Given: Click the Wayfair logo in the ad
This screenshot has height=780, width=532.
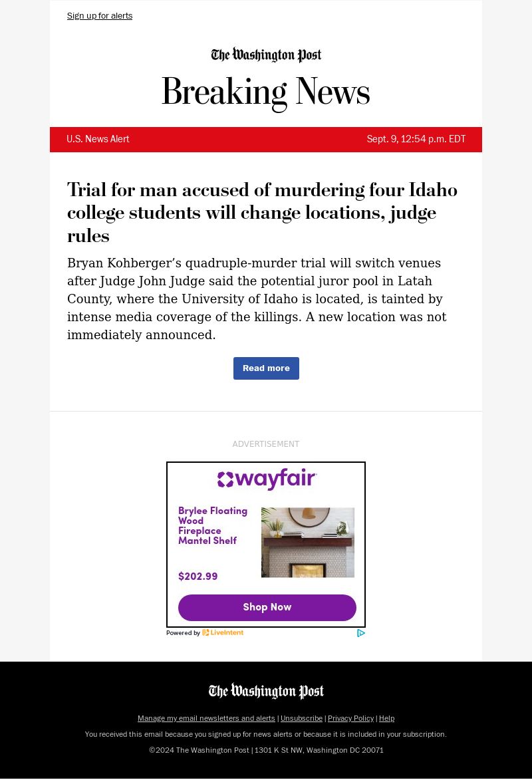Looking at the screenshot, I should 267,479.
